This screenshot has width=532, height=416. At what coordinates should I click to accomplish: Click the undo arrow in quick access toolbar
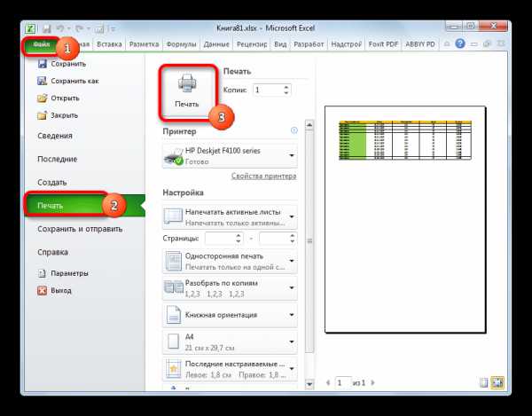(x=60, y=28)
